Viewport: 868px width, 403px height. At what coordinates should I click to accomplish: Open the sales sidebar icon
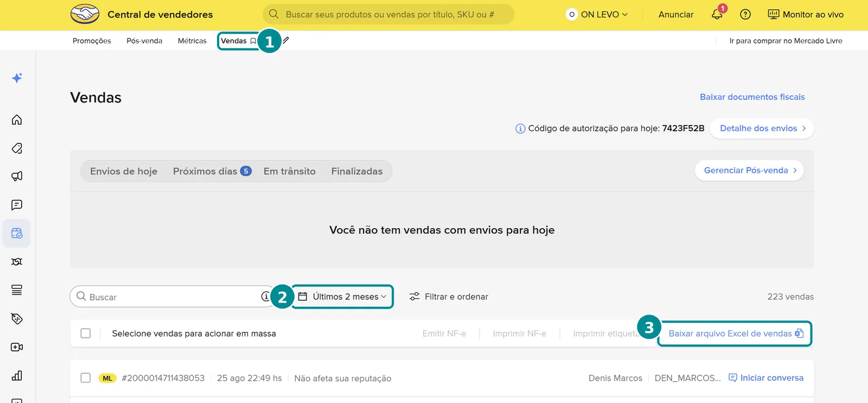pyautogui.click(x=17, y=233)
